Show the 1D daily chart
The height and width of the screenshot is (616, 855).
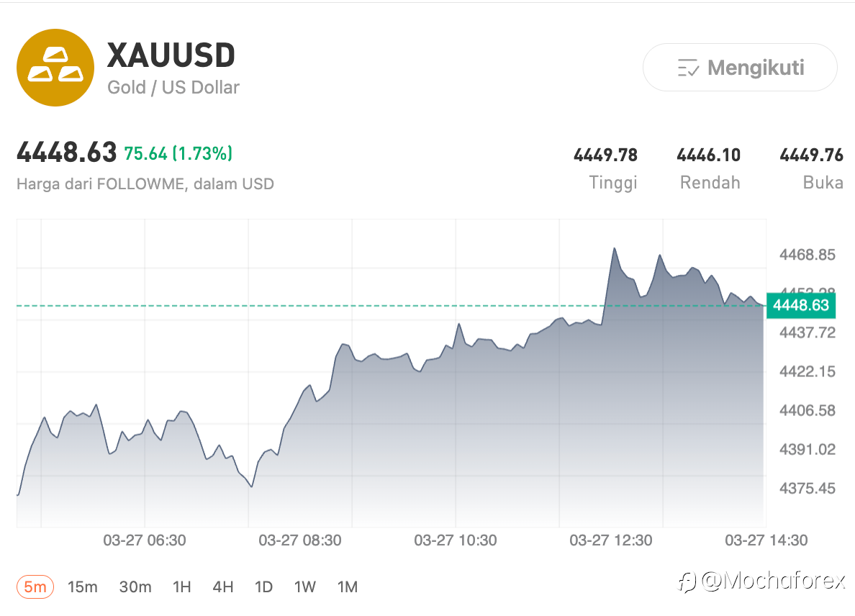pyautogui.click(x=263, y=587)
